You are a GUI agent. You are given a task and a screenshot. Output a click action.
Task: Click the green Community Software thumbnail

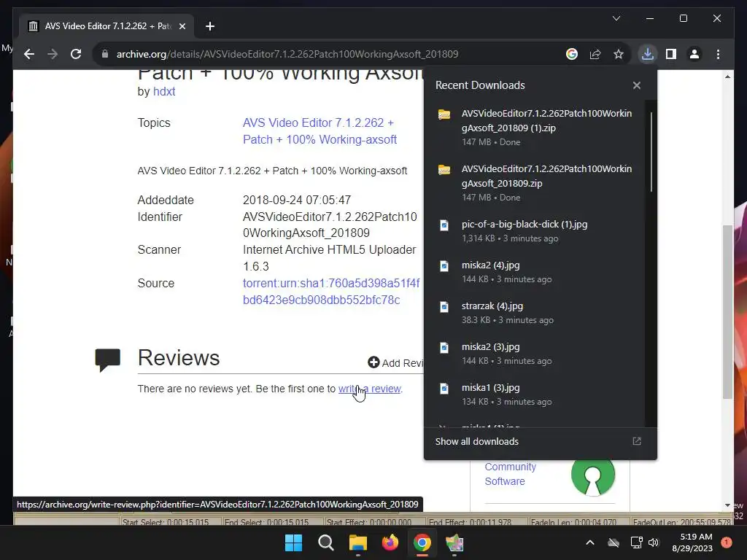[593, 475]
